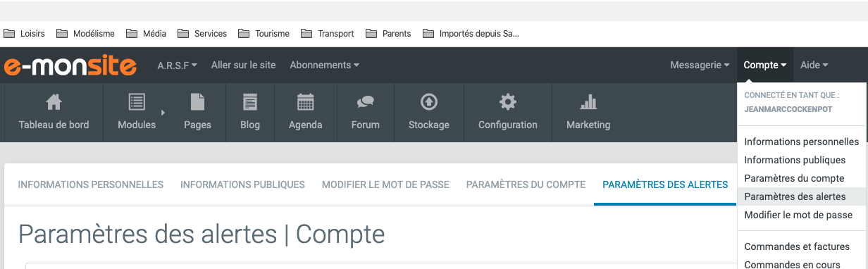Open the Modules list icon

click(137, 102)
